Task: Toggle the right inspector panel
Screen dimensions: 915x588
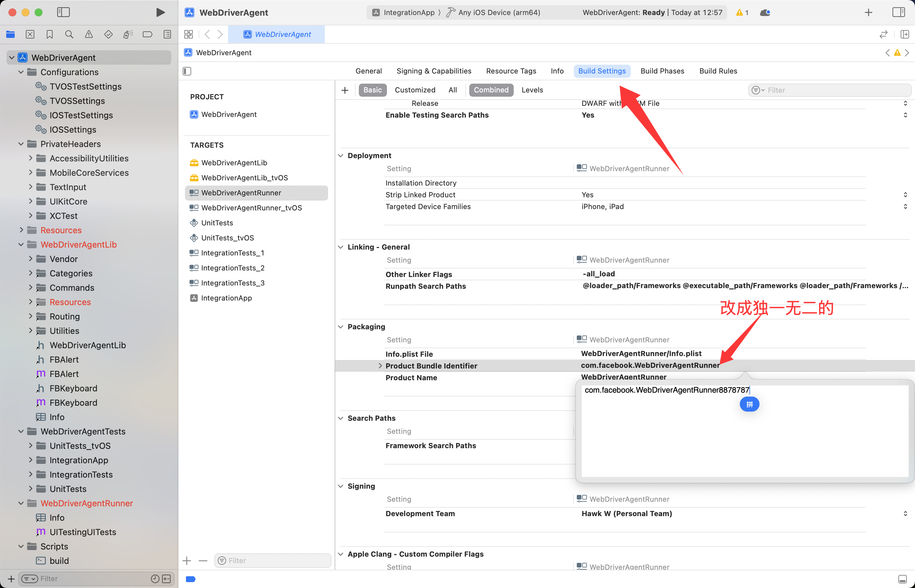Action: (898, 12)
